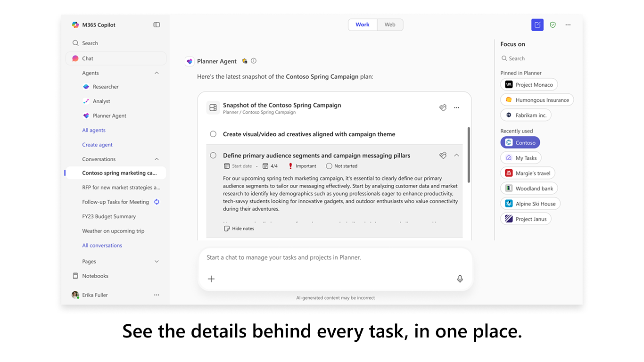Start a new chat with compose icon
Image resolution: width=644 pixels, height=362 pixels.
point(537,25)
